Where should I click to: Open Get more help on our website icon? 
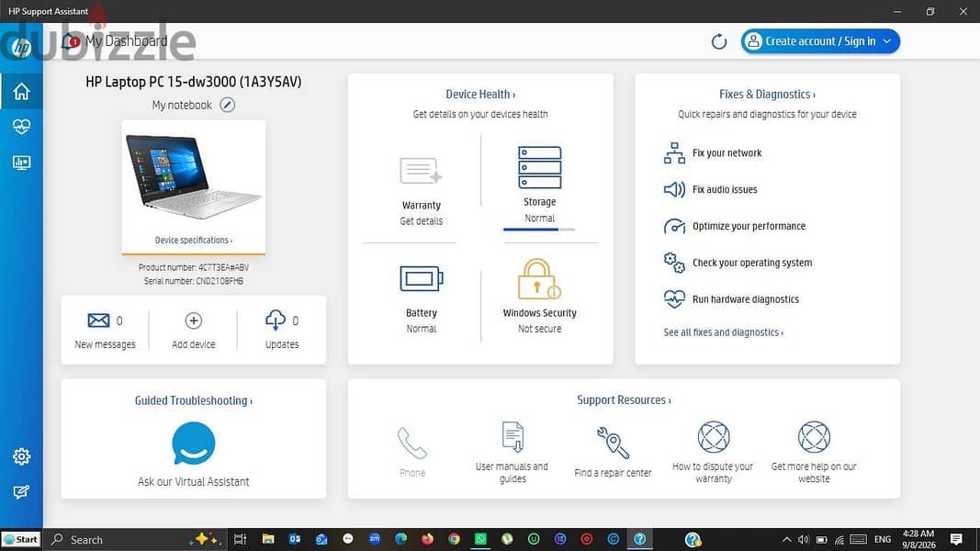point(814,437)
